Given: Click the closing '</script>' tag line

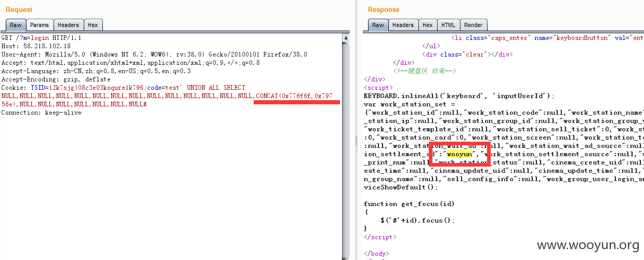Looking at the screenshot, I should [x=380, y=237].
